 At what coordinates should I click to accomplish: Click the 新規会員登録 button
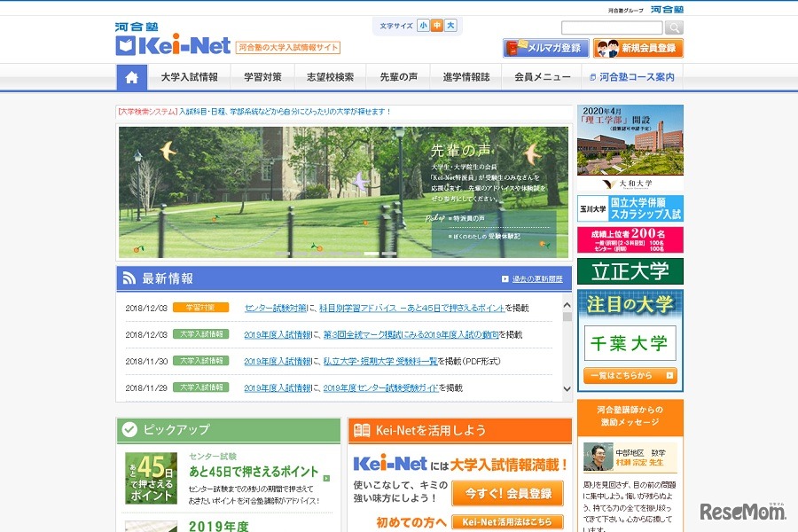click(638, 49)
